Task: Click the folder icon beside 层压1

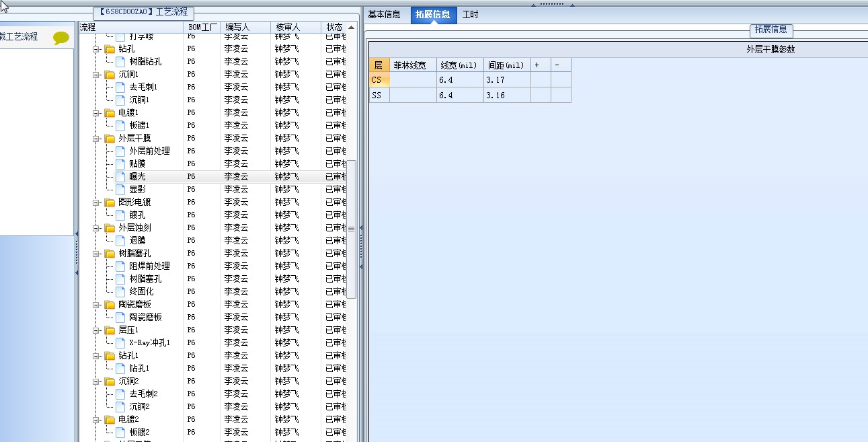Action: pyautogui.click(x=110, y=330)
